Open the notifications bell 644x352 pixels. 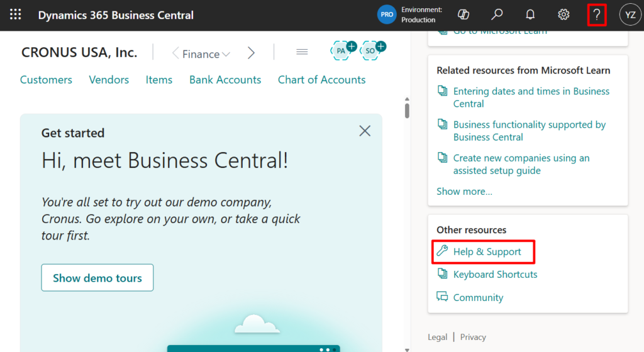[x=530, y=15]
